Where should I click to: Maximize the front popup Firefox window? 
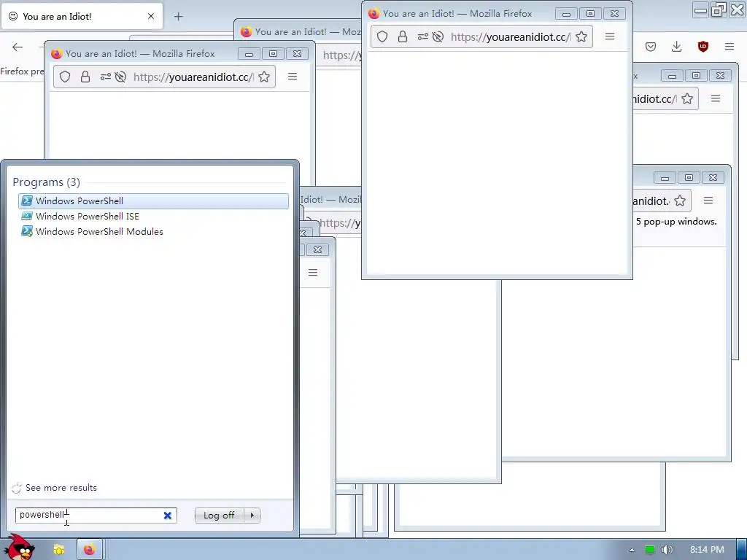click(590, 14)
